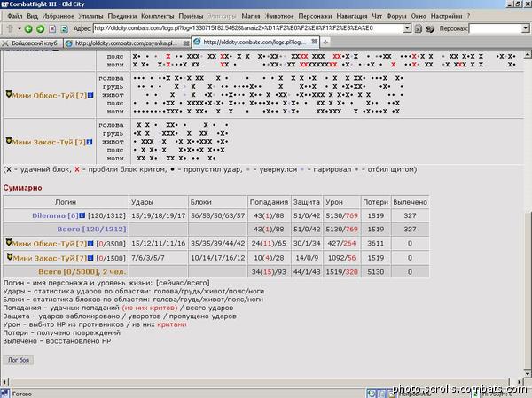This screenshot has height=398, width=532.
Task: Click info icon next to Dilemma [6]
Action: tap(82, 215)
